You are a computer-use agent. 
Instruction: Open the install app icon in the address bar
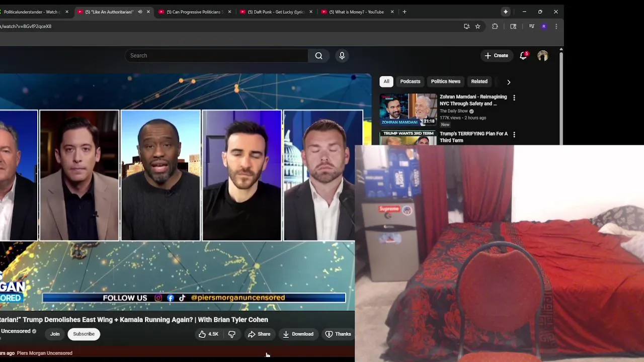click(x=466, y=26)
